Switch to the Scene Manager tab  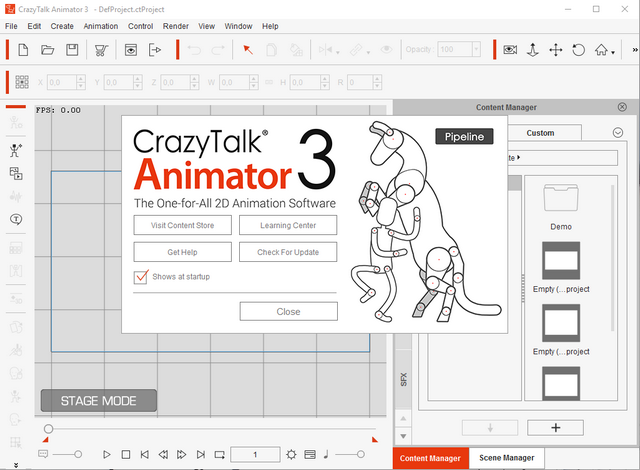[506, 458]
